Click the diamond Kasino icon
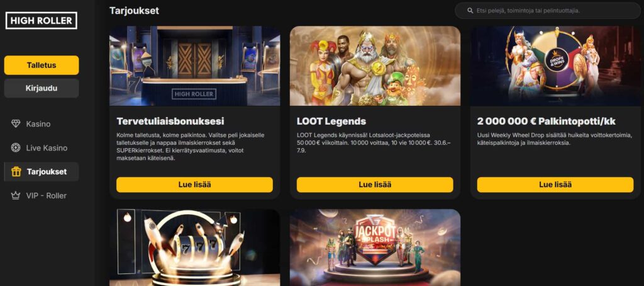 click(16, 123)
